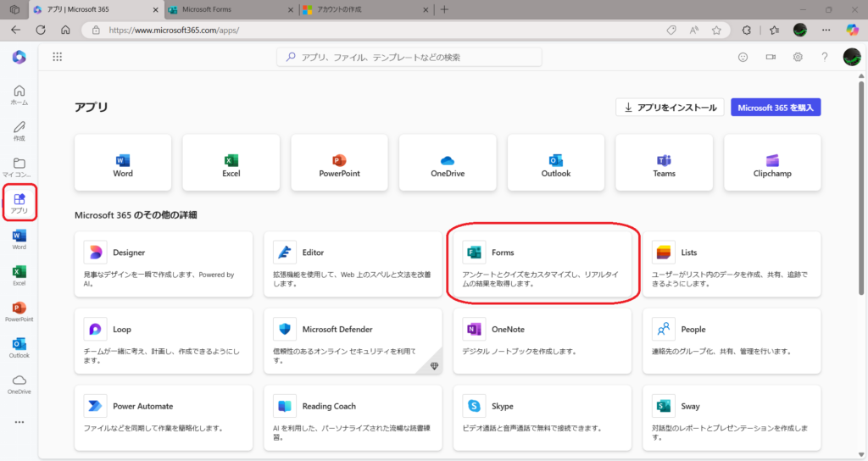868x461 pixels.
Task: Click the read aloud icon in address bar
Action: (693, 31)
